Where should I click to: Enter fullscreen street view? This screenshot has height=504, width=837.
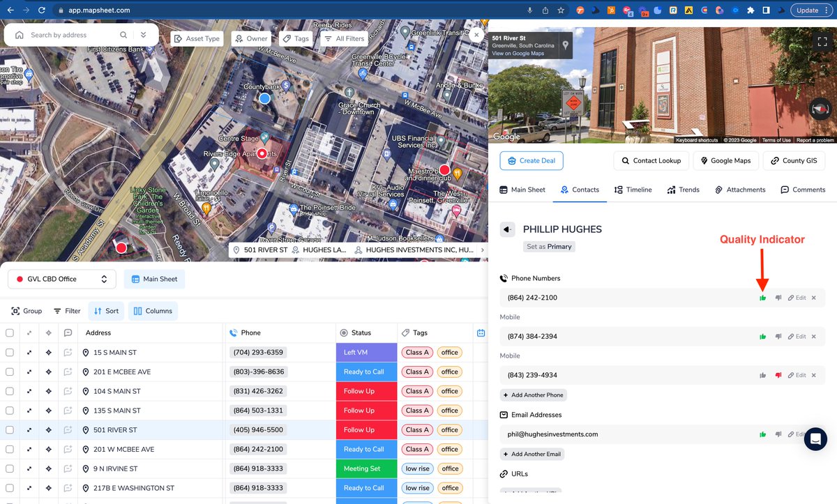pyautogui.click(x=822, y=42)
